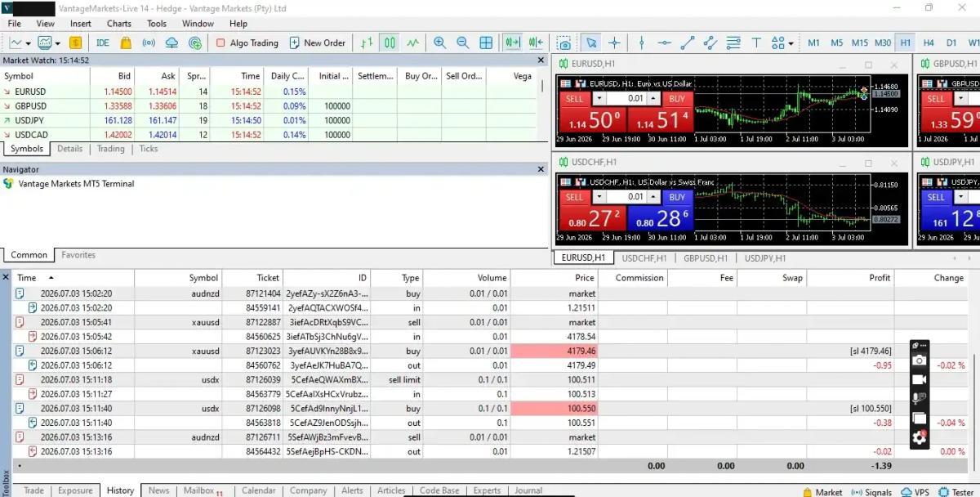Select the trendline drawing tool
The image size is (980, 497).
(x=688, y=43)
